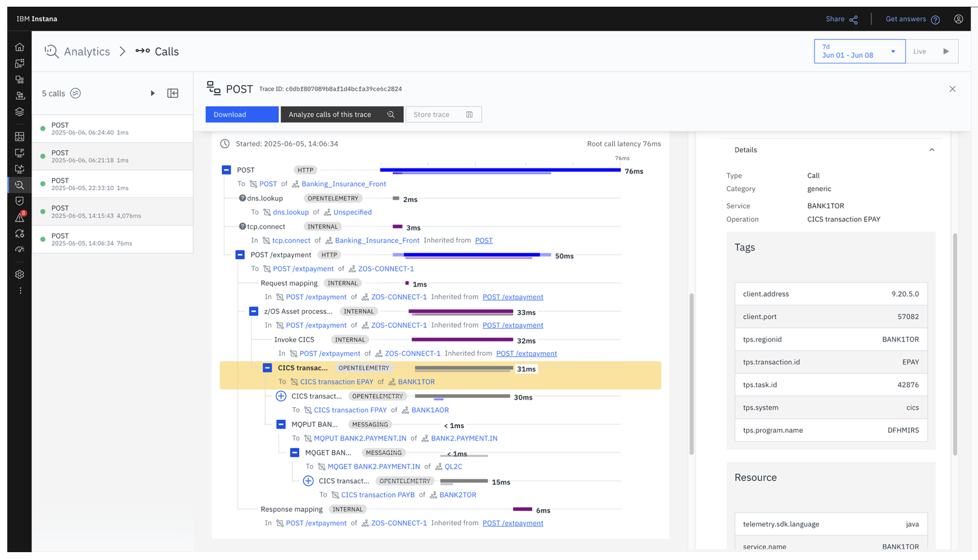Select the POST call with 4,076ms latency

pos(113,212)
